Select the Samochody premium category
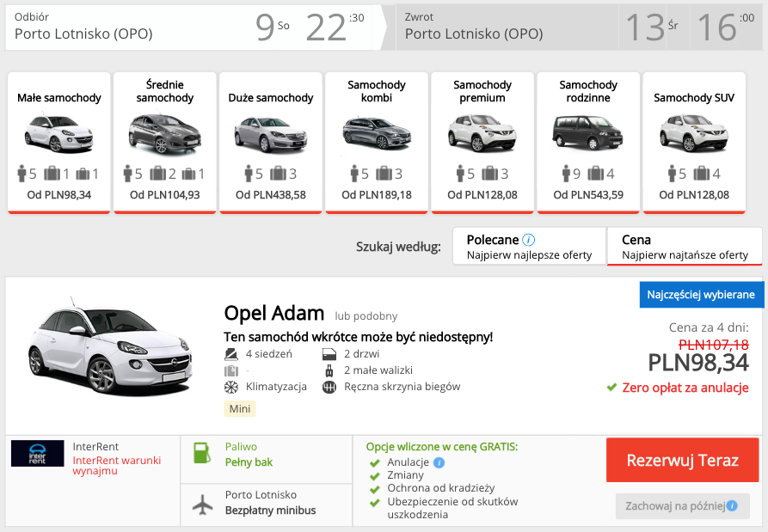The height and width of the screenshot is (532, 768). click(482, 142)
